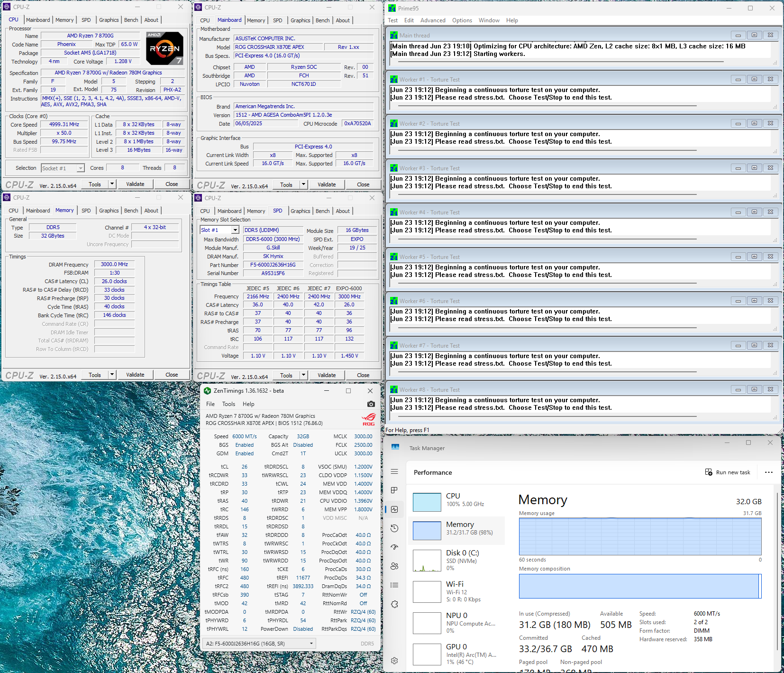The image size is (784, 673).
Task: Open ZenTimings Tools menu
Action: coord(228,404)
